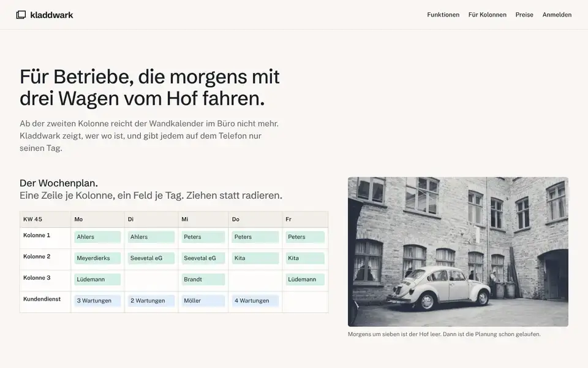Select the Kundendienst row label
Image resolution: width=588 pixels, height=368 pixels.
(42, 299)
